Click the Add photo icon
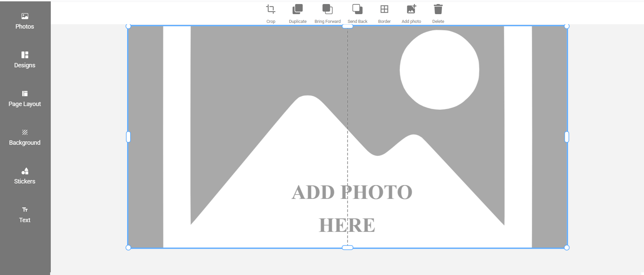This screenshot has width=644, height=275. coord(411,9)
